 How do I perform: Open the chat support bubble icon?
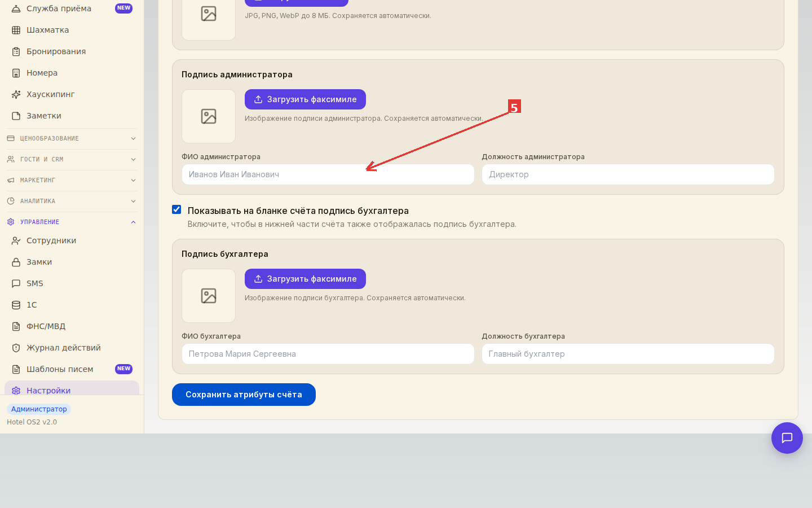point(787,438)
